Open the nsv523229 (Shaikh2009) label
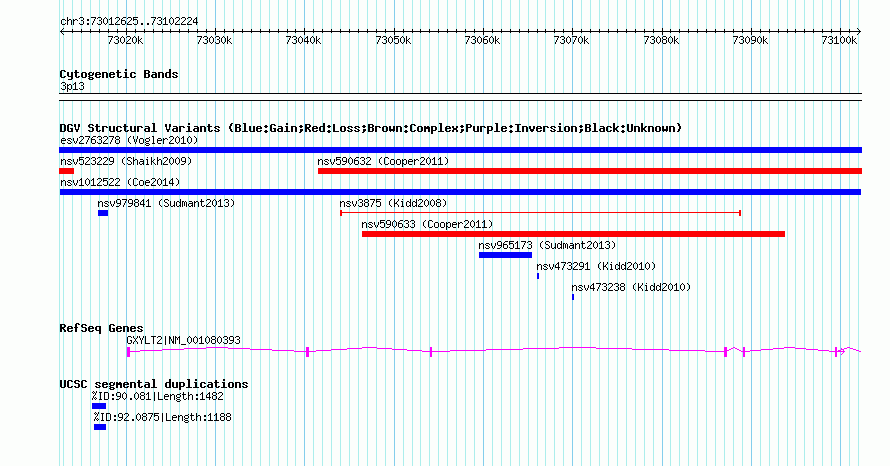Screen dimensions: 890x466 coord(126,161)
